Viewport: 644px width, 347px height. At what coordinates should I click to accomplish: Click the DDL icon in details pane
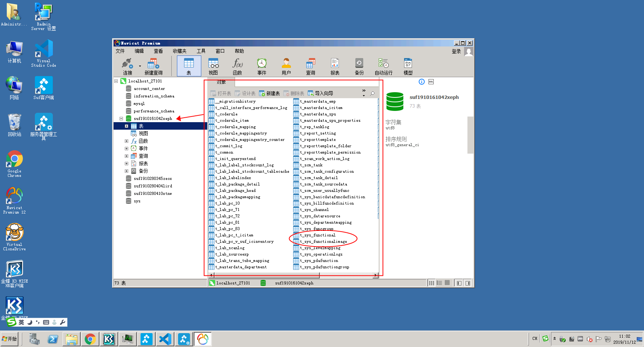[431, 82]
